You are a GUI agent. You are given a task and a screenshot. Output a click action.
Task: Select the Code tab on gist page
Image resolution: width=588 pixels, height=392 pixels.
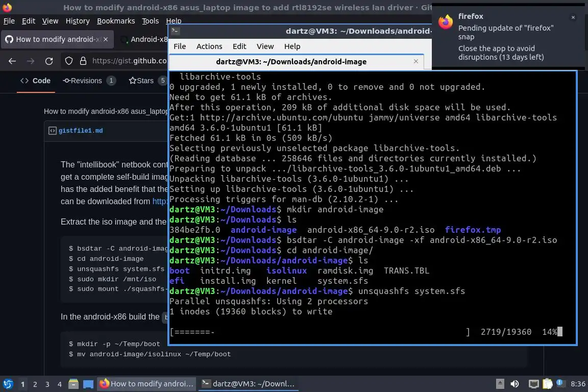point(36,81)
